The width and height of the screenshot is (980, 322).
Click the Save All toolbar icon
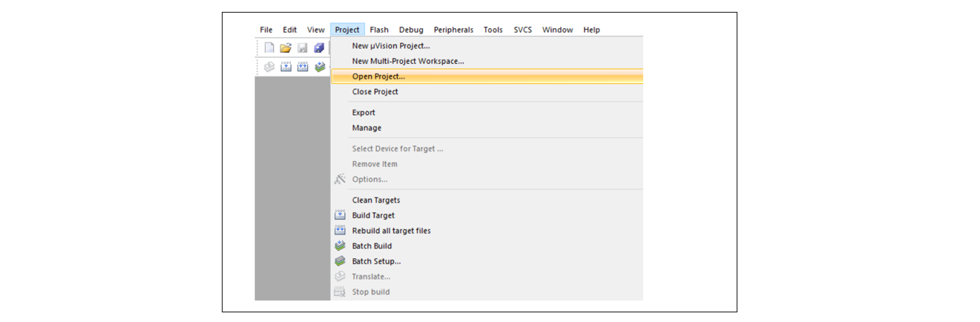pyautogui.click(x=319, y=47)
